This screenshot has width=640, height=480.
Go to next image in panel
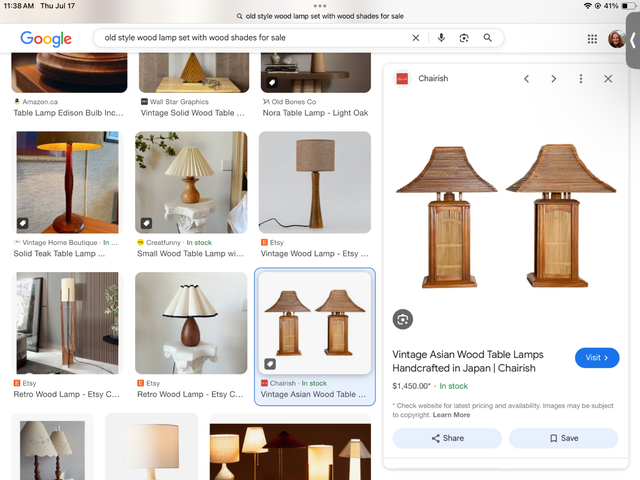[x=553, y=78]
